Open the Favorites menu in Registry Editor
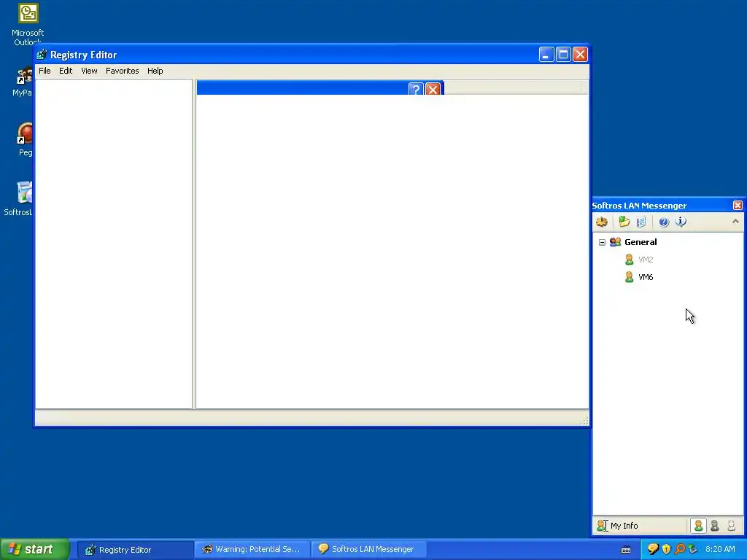The width and height of the screenshot is (747, 560). pyautogui.click(x=123, y=71)
